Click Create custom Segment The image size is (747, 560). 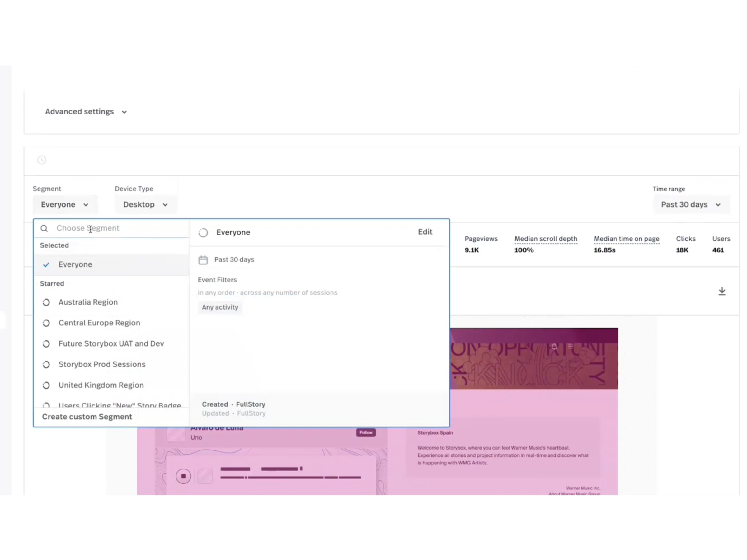(x=87, y=417)
